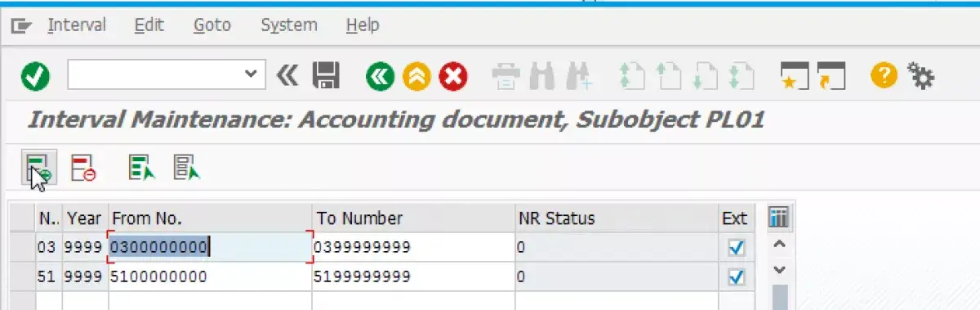Click Year 9999 in row 03

85,247
